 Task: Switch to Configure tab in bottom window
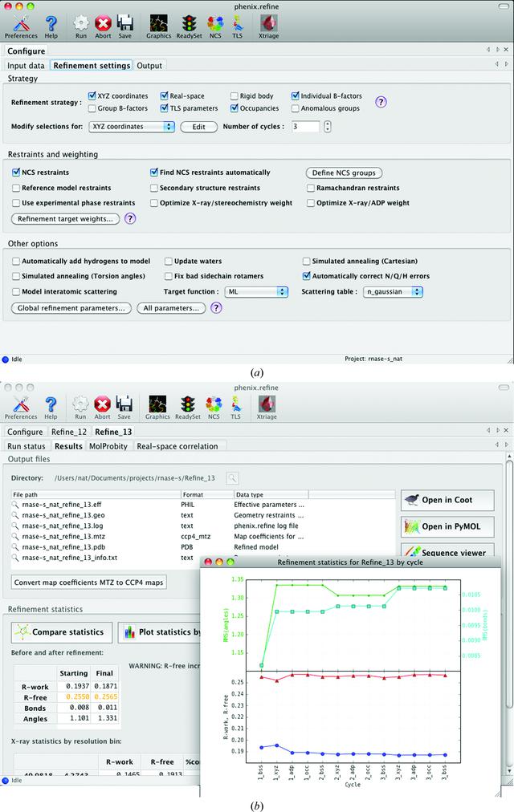click(x=25, y=432)
